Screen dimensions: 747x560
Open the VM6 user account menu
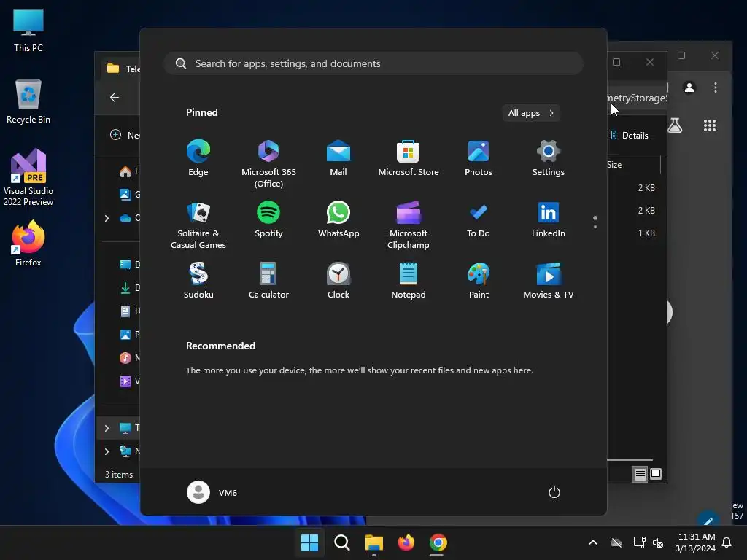(212, 492)
